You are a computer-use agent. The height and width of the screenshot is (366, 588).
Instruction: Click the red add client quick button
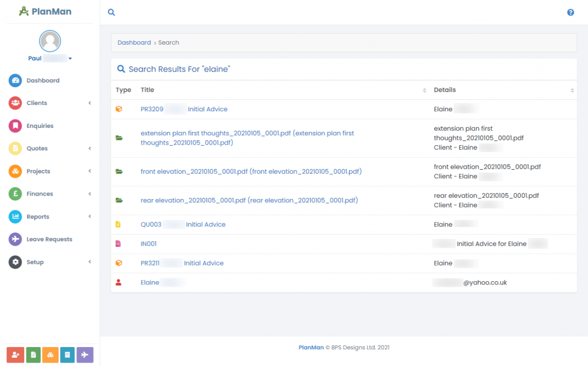16,355
